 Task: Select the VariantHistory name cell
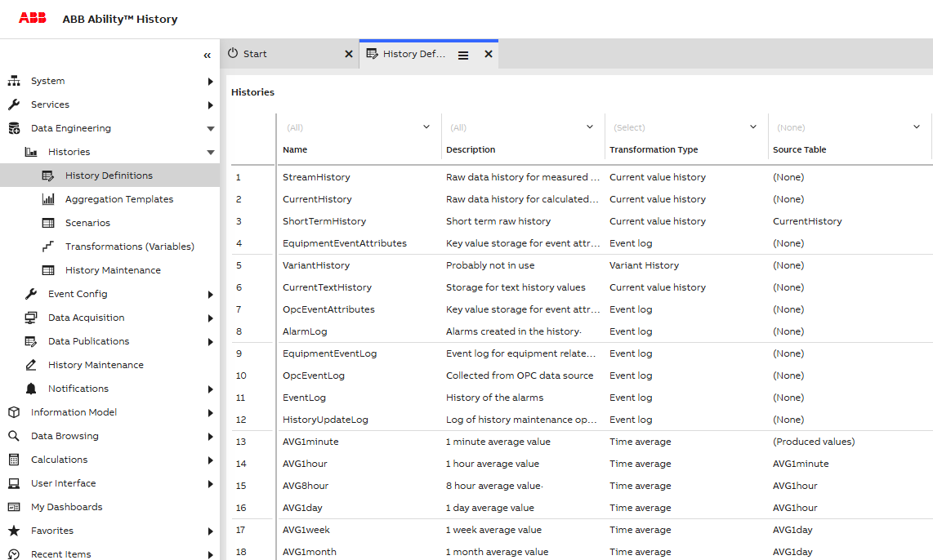coord(316,265)
